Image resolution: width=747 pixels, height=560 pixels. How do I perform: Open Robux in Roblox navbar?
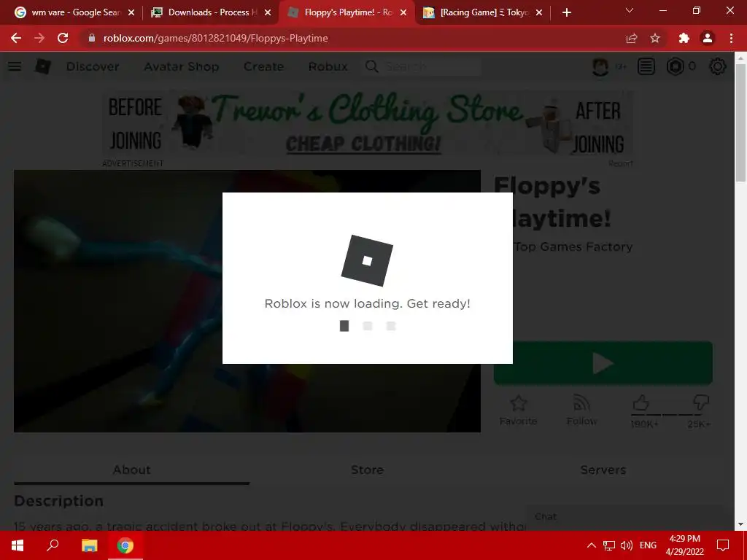(x=328, y=66)
